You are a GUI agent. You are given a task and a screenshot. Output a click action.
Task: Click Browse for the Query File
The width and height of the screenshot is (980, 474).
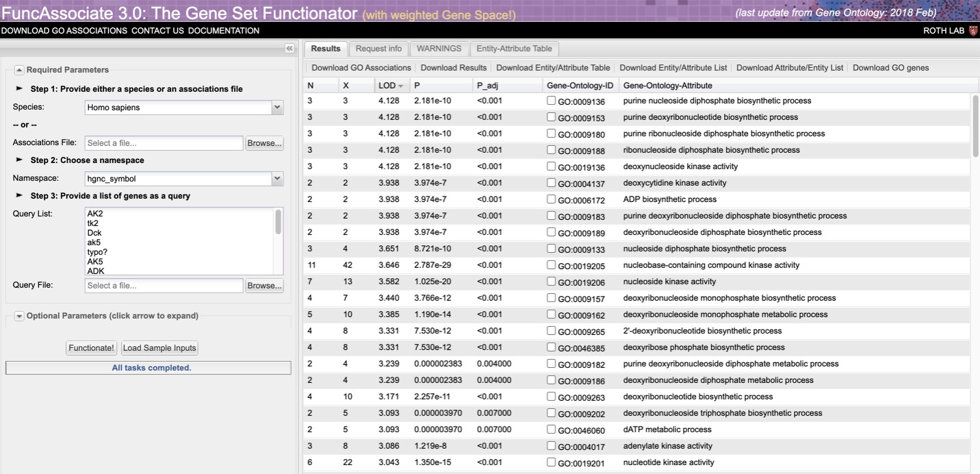[x=264, y=286]
